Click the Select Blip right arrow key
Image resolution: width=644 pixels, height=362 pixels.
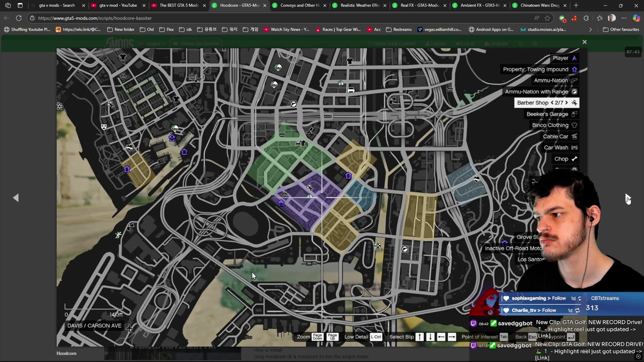point(452,337)
